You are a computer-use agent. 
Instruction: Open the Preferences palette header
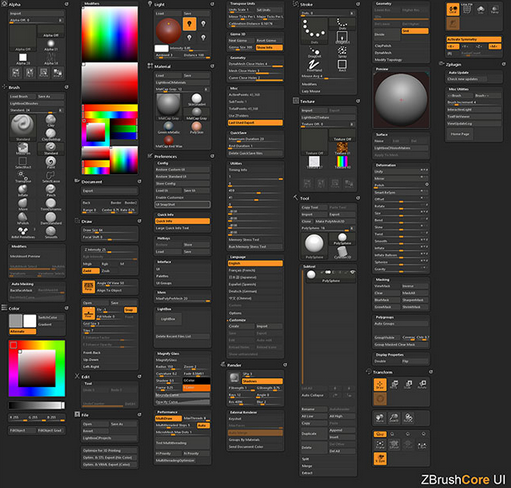point(165,156)
